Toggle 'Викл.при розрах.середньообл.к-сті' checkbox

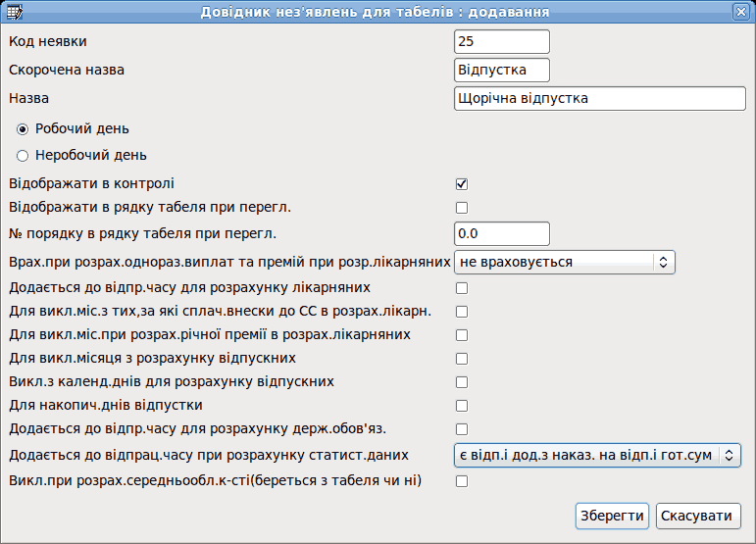[462, 481]
